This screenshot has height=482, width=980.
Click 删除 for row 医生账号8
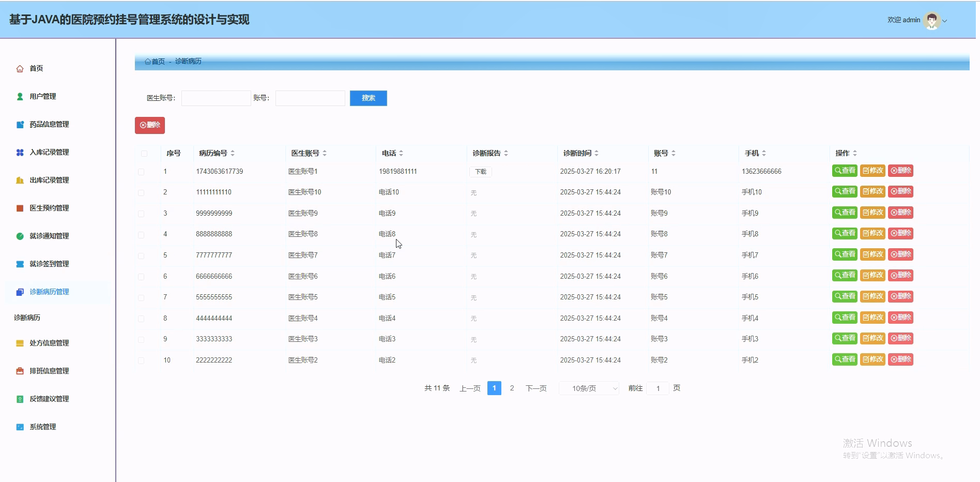pos(901,233)
